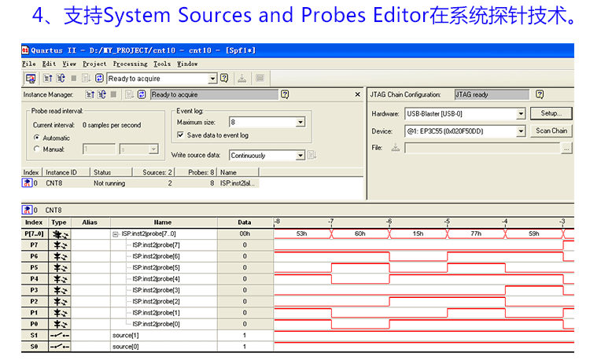Click the Scan Chain button
This screenshot has width=590, height=364.
pos(551,131)
